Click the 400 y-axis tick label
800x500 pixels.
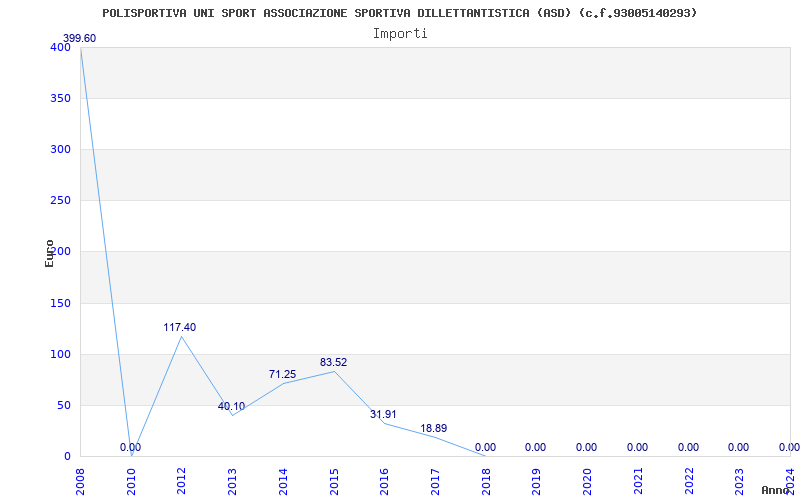click(60, 47)
